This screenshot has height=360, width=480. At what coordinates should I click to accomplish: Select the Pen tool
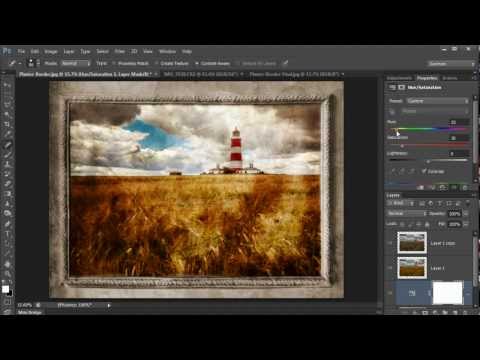(7, 224)
